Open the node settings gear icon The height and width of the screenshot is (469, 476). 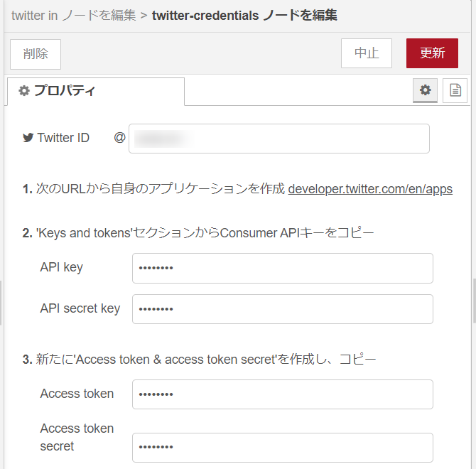pos(425,90)
